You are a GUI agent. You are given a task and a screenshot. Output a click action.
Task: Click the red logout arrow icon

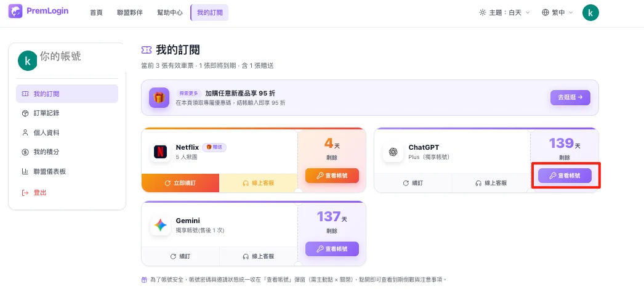click(25, 192)
